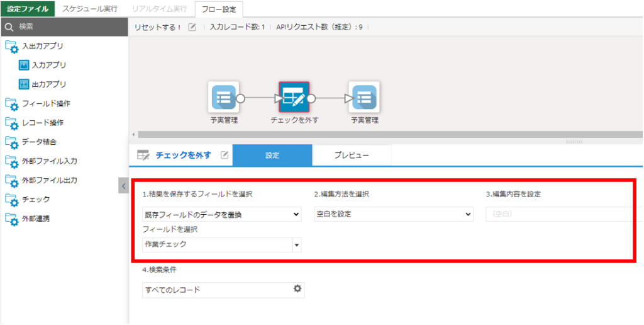This screenshot has width=644, height=325.
Task: Select the last 予実管理 output node
Action: tap(364, 97)
